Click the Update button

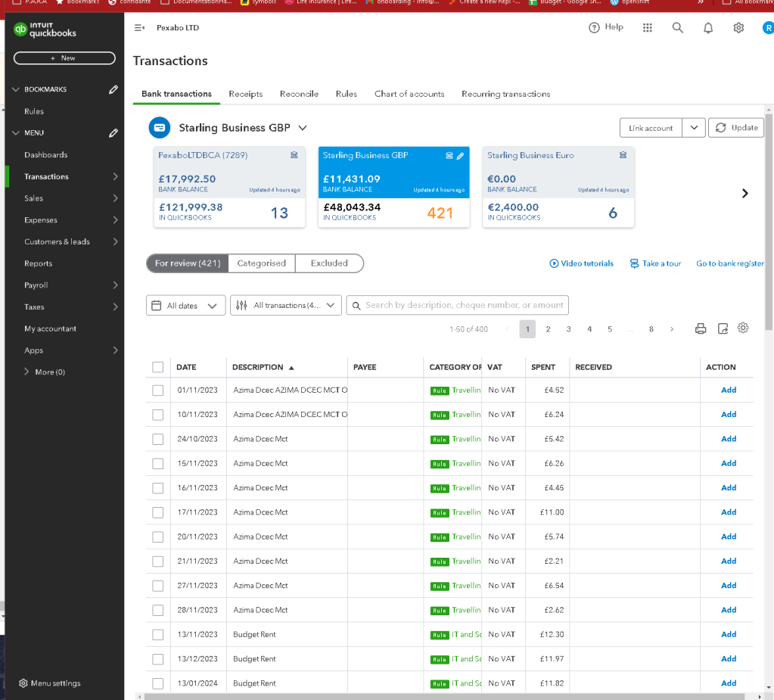point(736,128)
